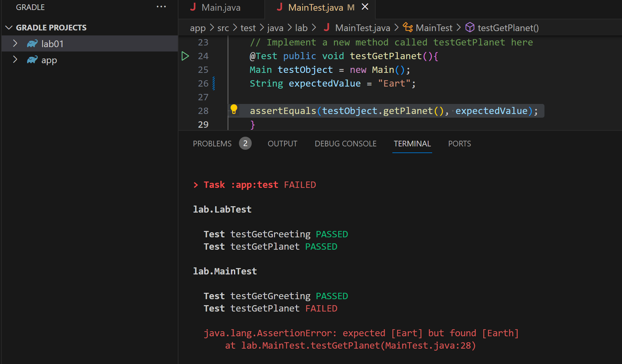The height and width of the screenshot is (364, 622).
Task: Expand the lab01 project tree node
Action: [15, 43]
